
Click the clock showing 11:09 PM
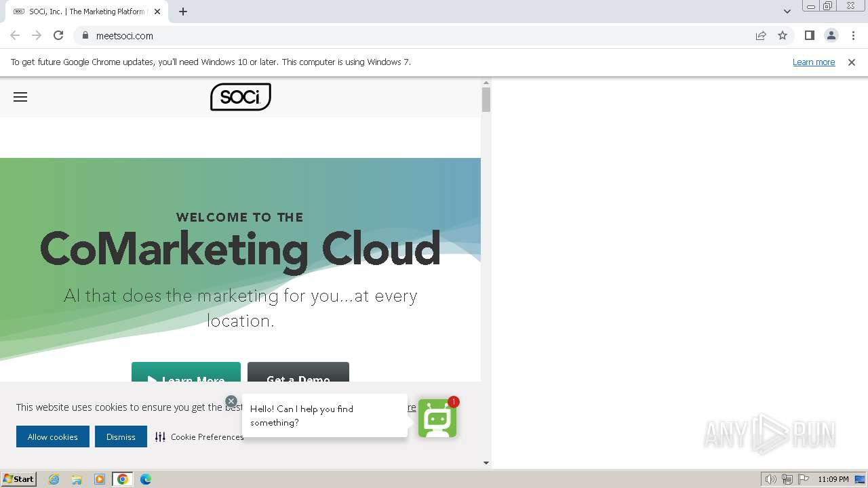(833, 479)
